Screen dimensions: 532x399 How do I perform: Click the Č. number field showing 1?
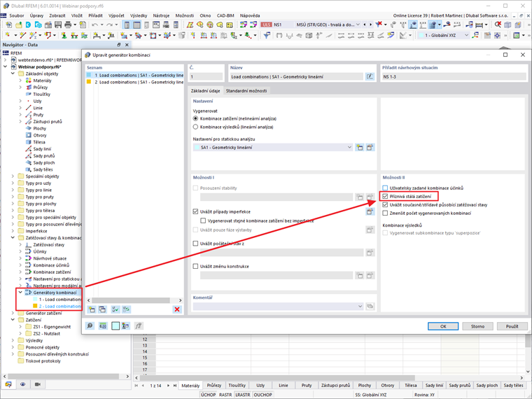(x=206, y=77)
